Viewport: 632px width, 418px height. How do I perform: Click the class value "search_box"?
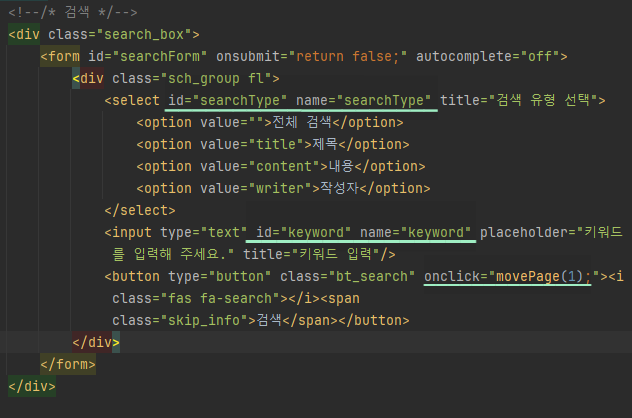144,34
